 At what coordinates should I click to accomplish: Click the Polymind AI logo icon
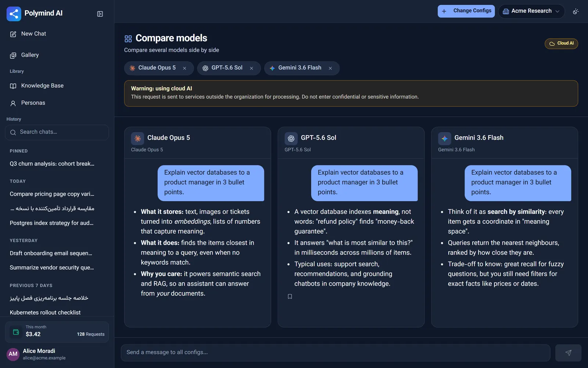point(14,14)
